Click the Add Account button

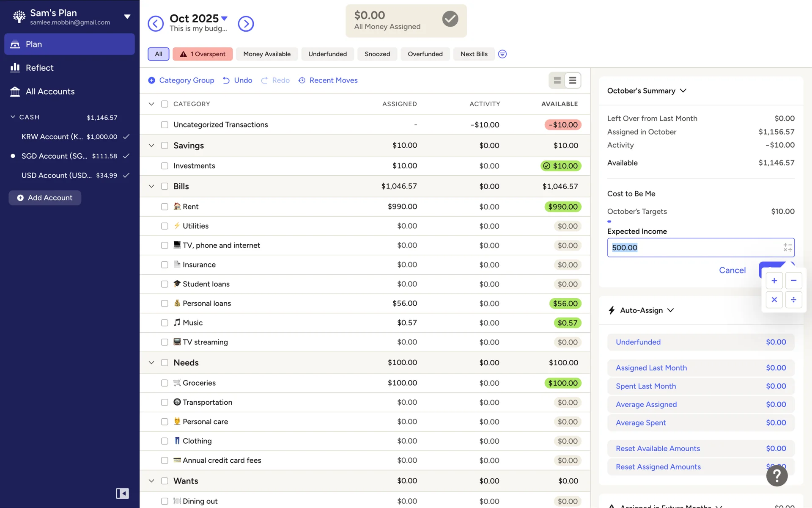tap(45, 198)
